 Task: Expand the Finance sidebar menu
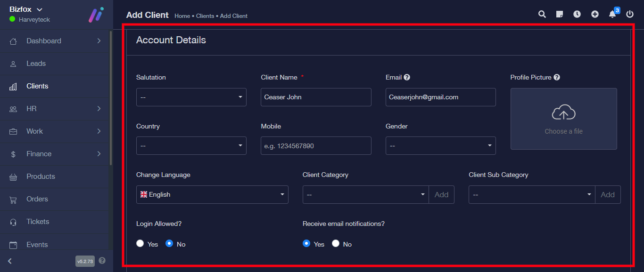point(39,154)
